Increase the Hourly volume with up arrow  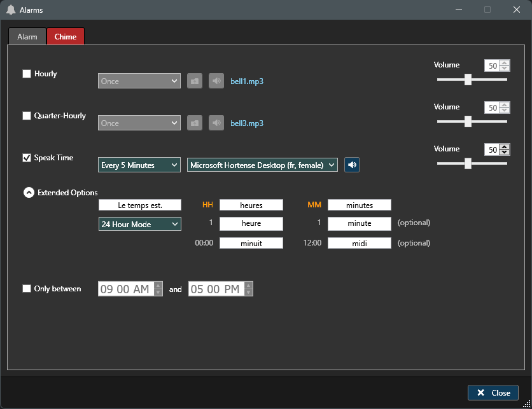tap(505, 63)
